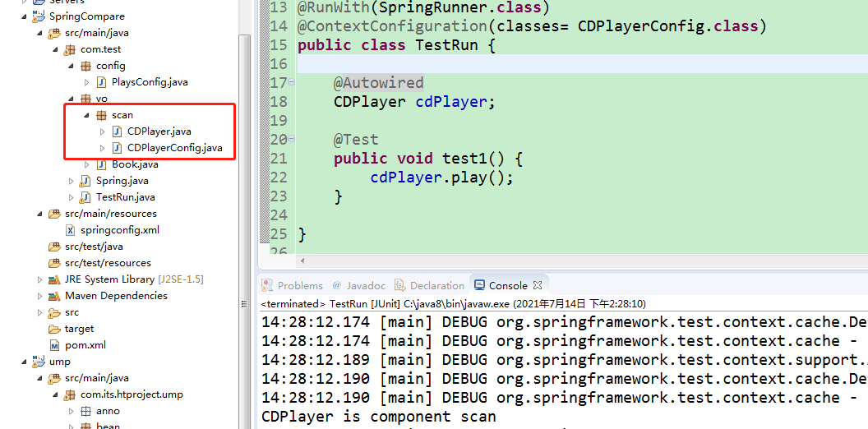Click the target folder icon
Screen dimensions: 868x429
[x=54, y=329]
